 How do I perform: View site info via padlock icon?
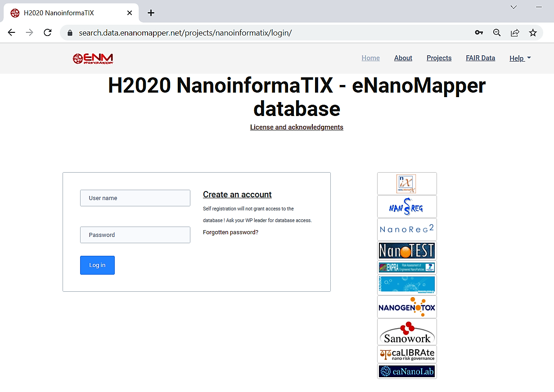pyautogui.click(x=69, y=33)
